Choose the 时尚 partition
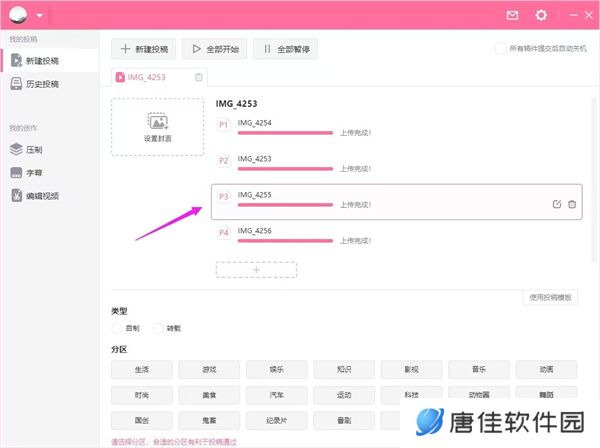This screenshot has width=600, height=448. click(x=142, y=395)
